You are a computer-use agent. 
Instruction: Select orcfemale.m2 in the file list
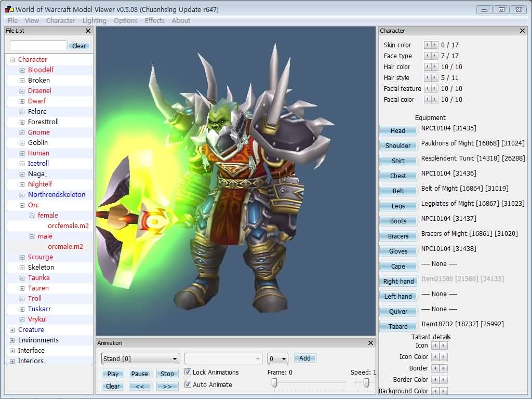68,226
